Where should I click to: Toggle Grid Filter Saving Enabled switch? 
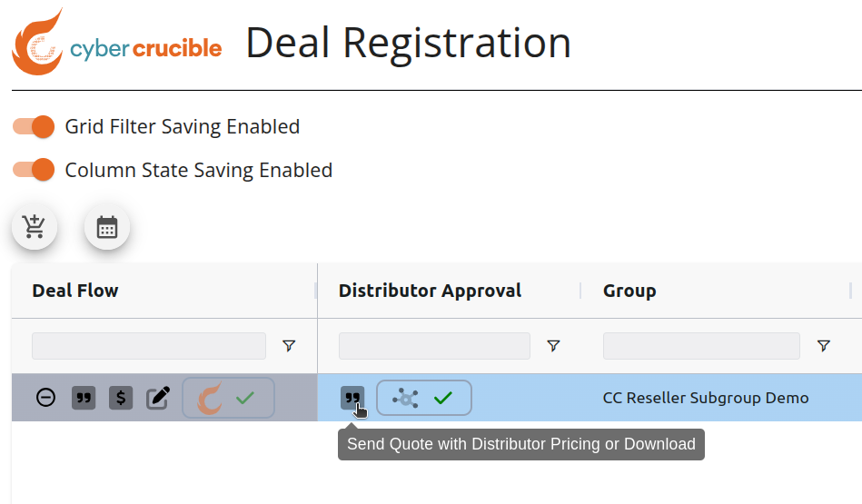click(35, 127)
